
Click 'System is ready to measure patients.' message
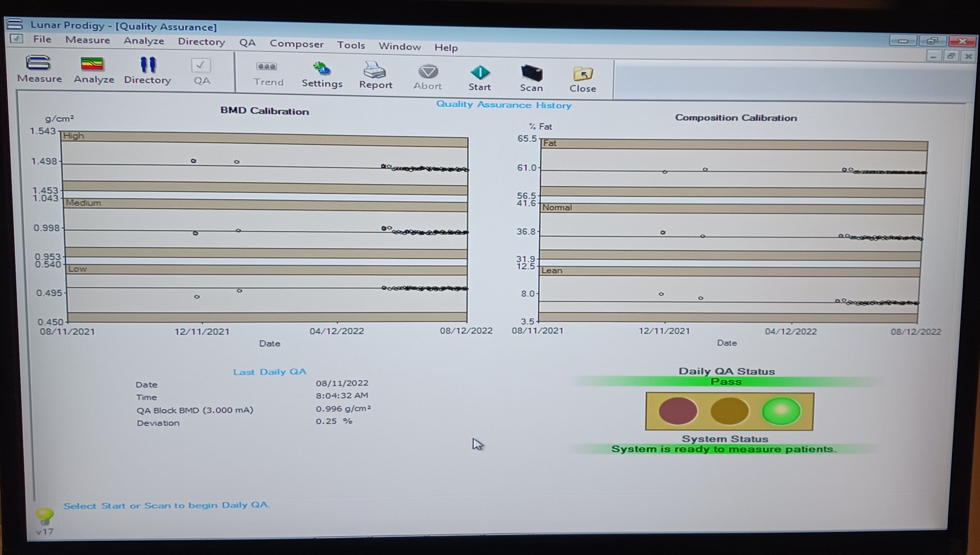(x=724, y=449)
